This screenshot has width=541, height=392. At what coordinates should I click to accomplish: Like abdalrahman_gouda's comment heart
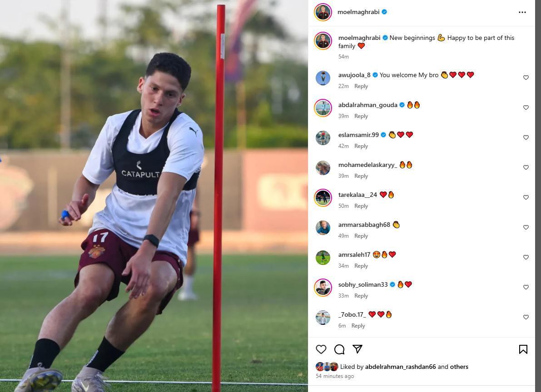click(x=526, y=108)
